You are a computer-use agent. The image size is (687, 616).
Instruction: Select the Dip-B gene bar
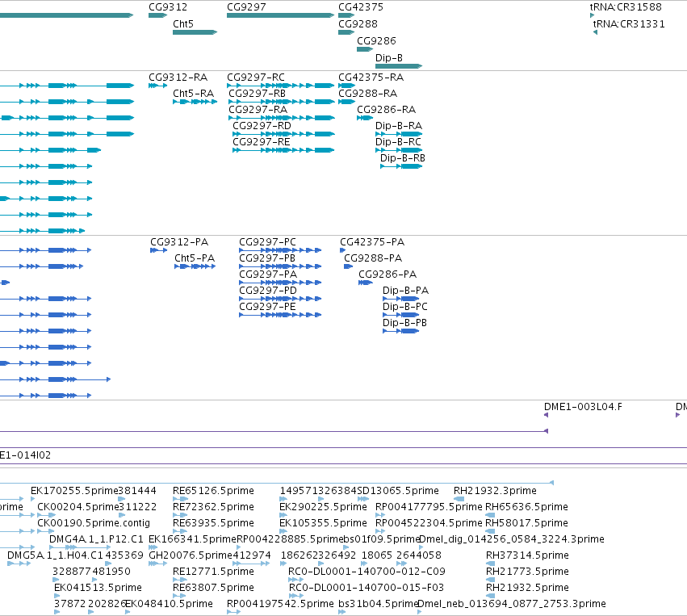pos(399,66)
